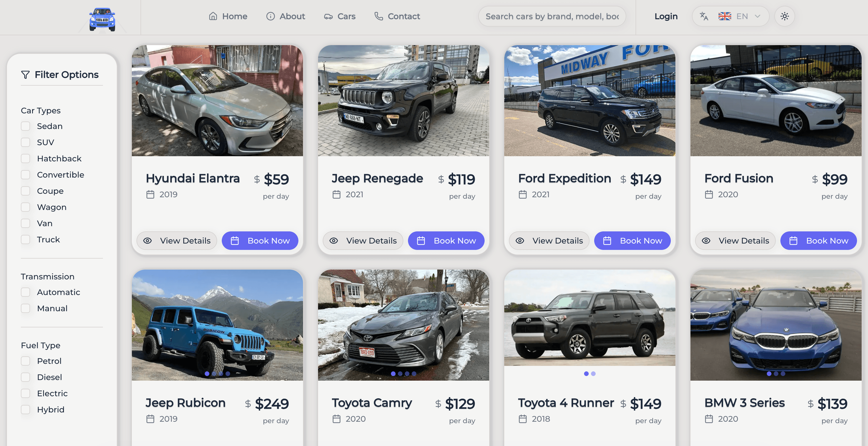This screenshot has width=868, height=446.
Task: Select second carousel dot on Toyota 4 Runner
Action: click(x=593, y=373)
